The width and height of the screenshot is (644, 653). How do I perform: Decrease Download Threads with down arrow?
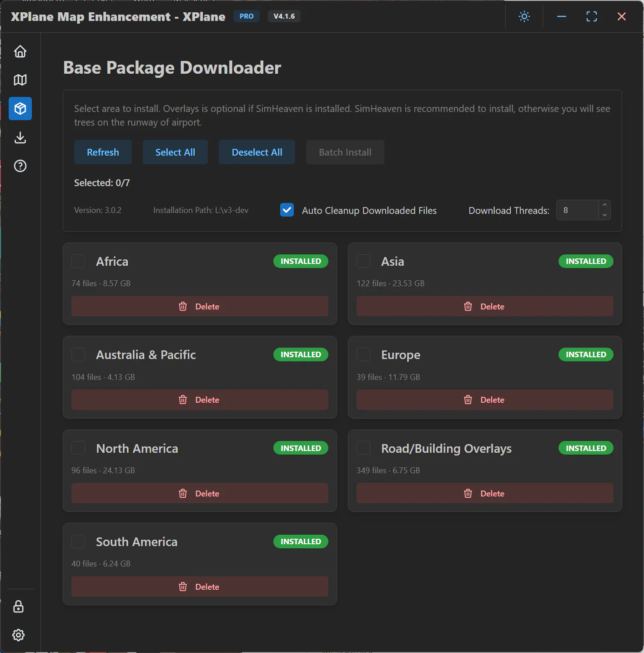(x=604, y=215)
